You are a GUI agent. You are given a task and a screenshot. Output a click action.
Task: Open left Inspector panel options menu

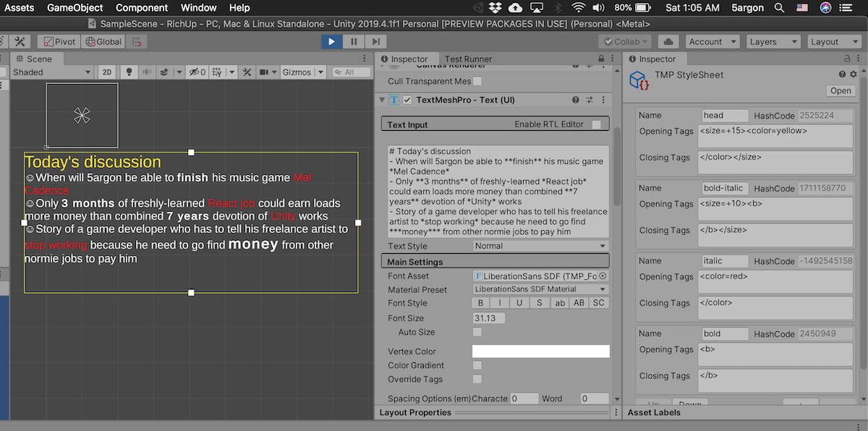(x=613, y=59)
